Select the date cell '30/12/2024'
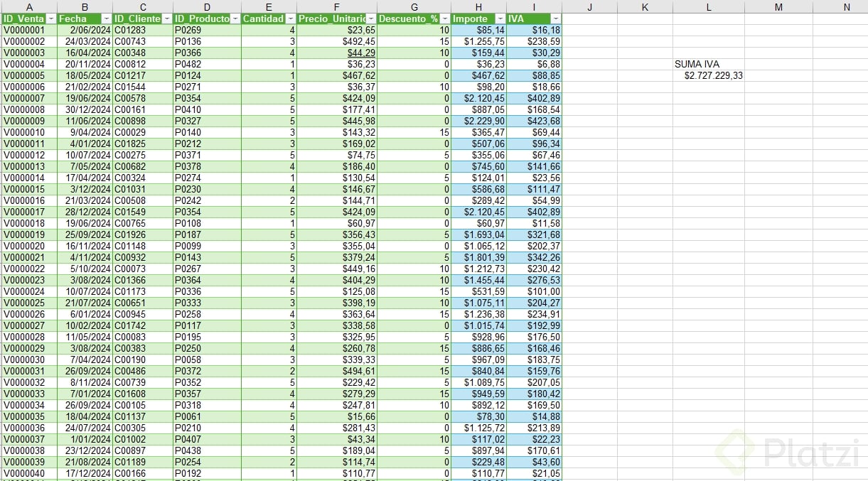Screen dimensions: 868x481 click(85, 109)
